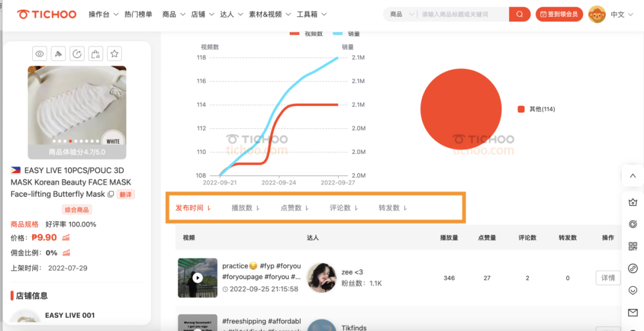Click the 播放量 column header
The image size is (644, 331).
(449, 237)
